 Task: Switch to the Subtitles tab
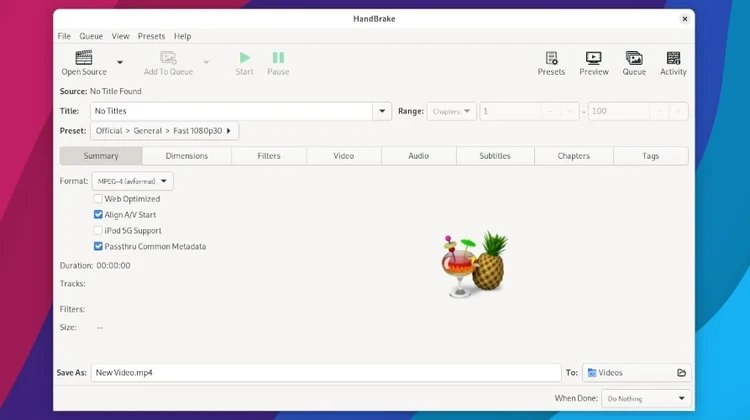pos(495,156)
